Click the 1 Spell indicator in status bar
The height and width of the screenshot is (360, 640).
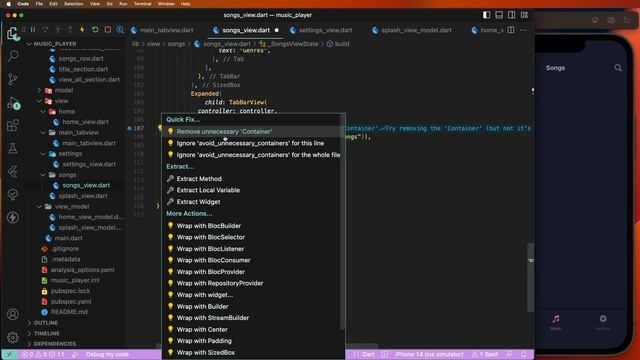485,354
